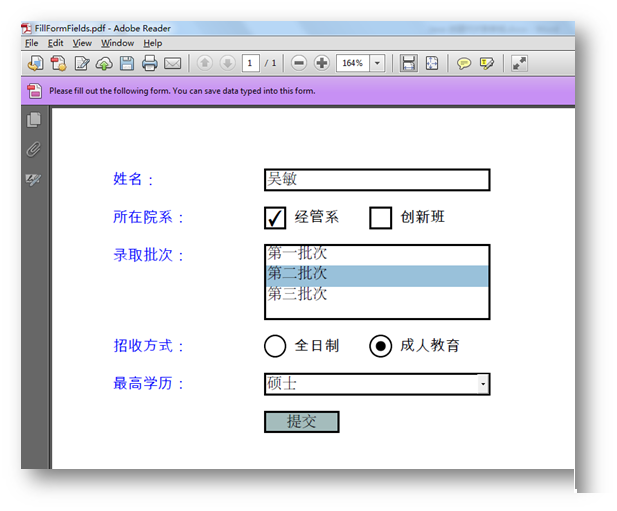Expand the 最高学历 dropdown arrow
Image resolution: width=617 pixels, height=511 pixels.
(483, 384)
